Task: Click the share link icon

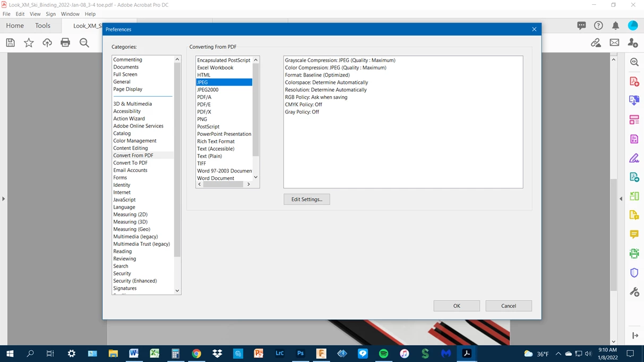Action: point(596,42)
